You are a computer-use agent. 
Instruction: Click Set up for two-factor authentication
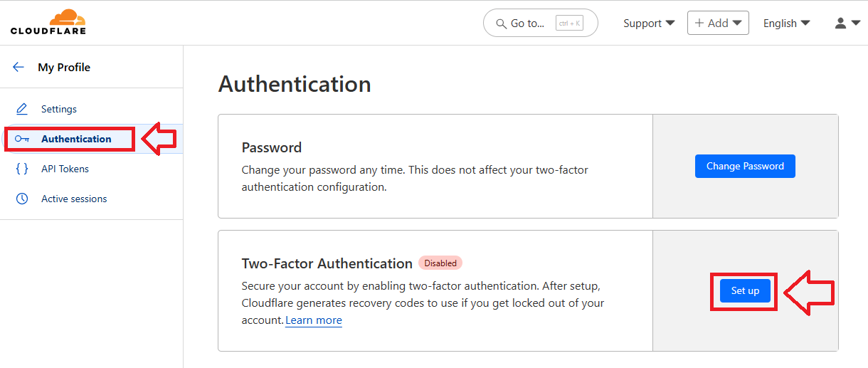[x=745, y=290]
